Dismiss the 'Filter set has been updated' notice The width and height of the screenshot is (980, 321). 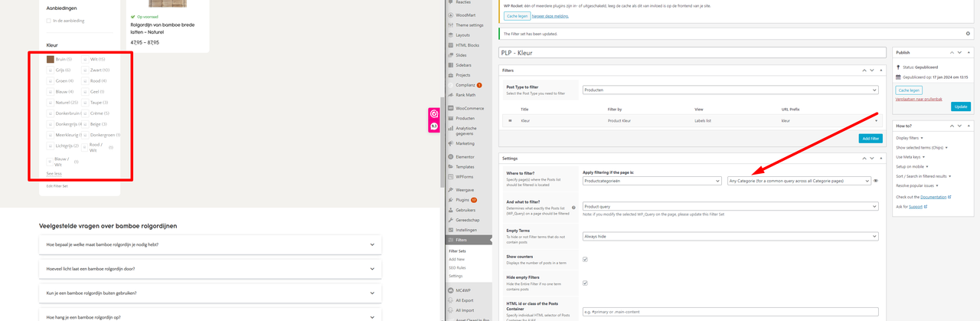968,34
